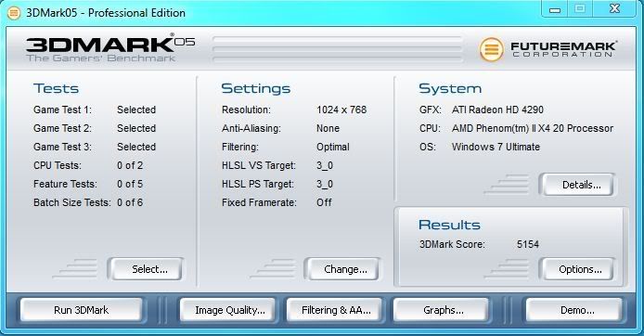
Task: Click the 3DMark Score value 5154
Action: coord(528,244)
